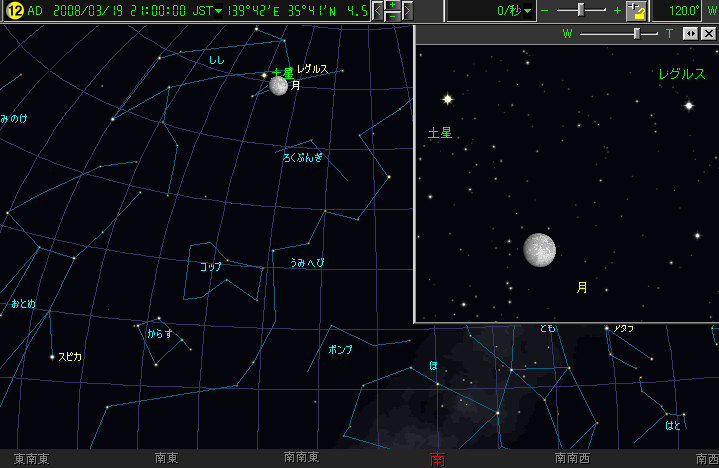Click the red 南 direction marker

click(x=437, y=459)
